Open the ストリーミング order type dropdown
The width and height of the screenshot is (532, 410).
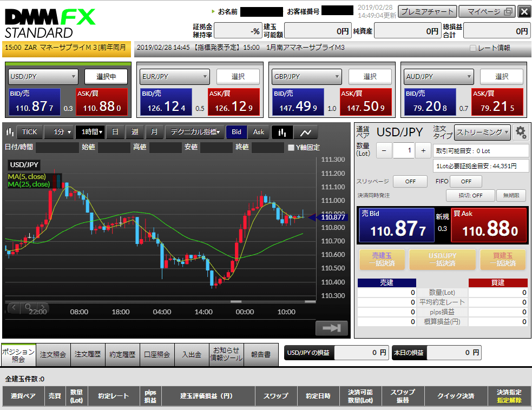482,133
